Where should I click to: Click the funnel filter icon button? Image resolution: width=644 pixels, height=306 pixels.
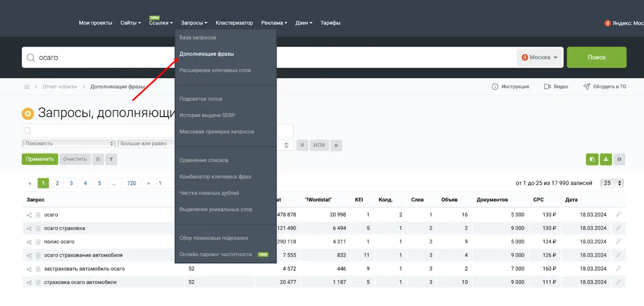coord(111,160)
